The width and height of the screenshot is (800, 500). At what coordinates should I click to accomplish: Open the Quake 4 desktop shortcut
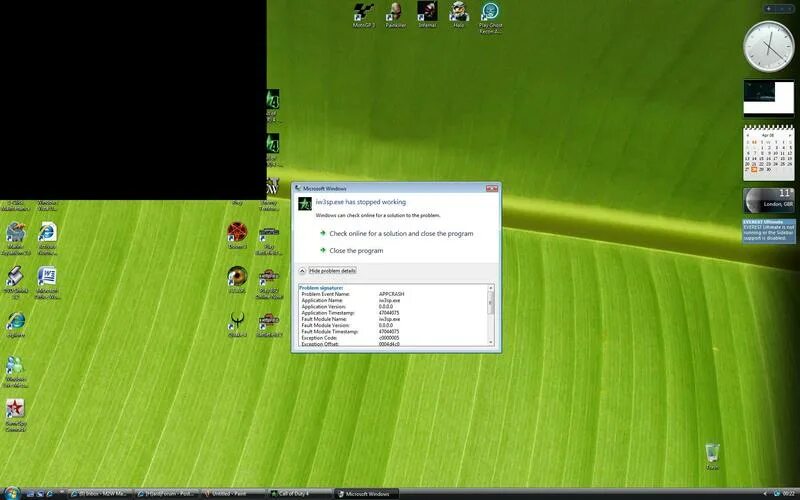click(x=237, y=324)
